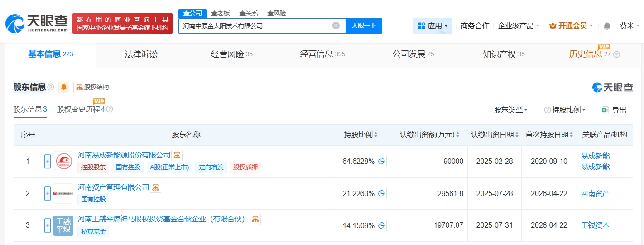Open pie chart icon for 21.2263% shareholding
The width and height of the screenshot is (644, 245).
(381, 193)
